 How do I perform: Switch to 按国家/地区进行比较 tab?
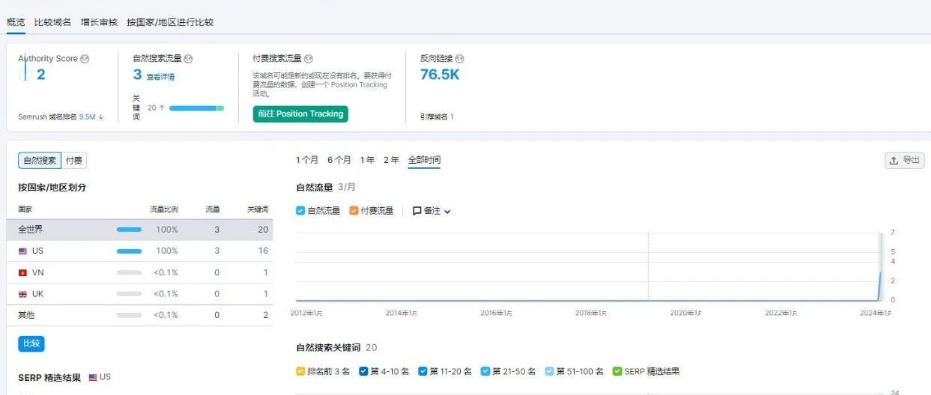pyautogui.click(x=170, y=23)
